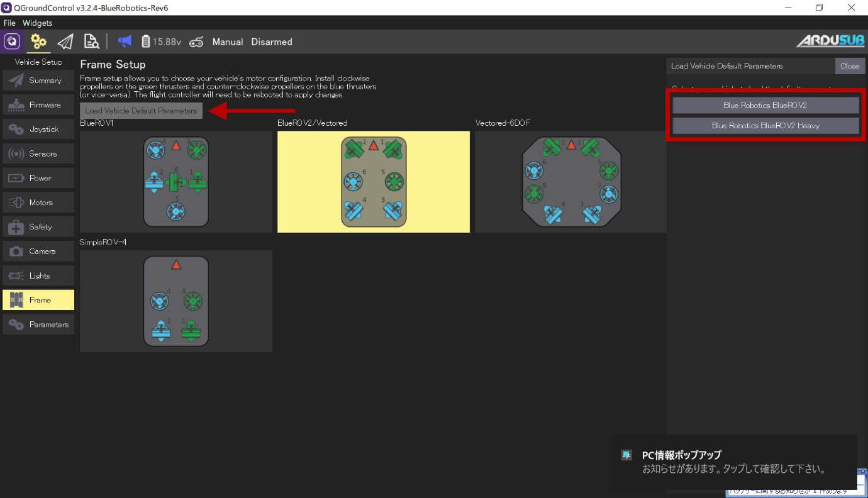Close the Load Vehicle Default Parameters panel
Viewport: 868px width, 498px height.
click(850, 66)
